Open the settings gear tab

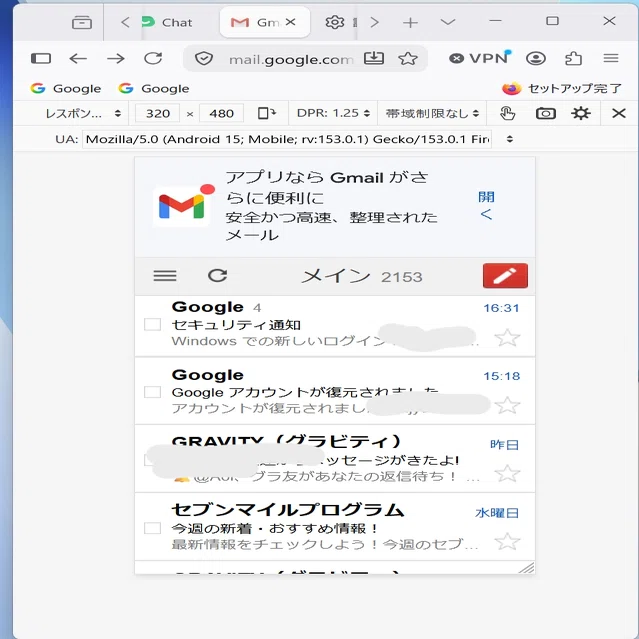[335, 22]
